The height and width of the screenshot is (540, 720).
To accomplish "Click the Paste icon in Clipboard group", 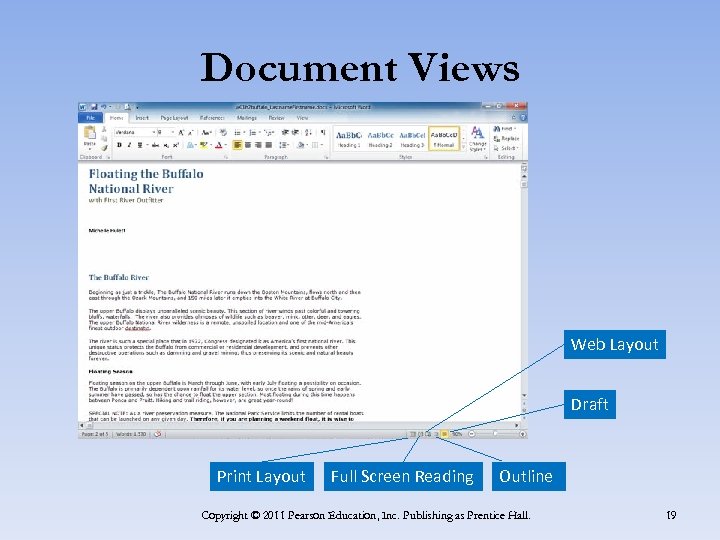I will click(x=90, y=133).
